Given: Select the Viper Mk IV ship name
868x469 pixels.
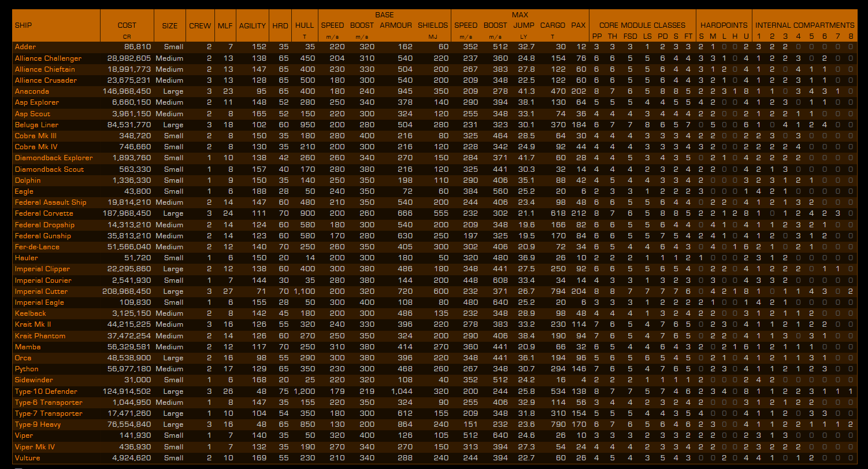Looking at the screenshot, I should point(35,447).
